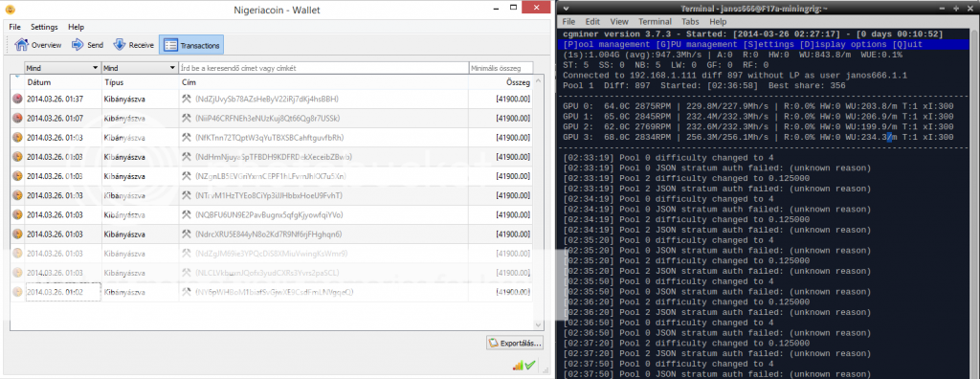Select the 2014.03.26. 01:02 date cell
The image size is (980, 379).
(62, 292)
